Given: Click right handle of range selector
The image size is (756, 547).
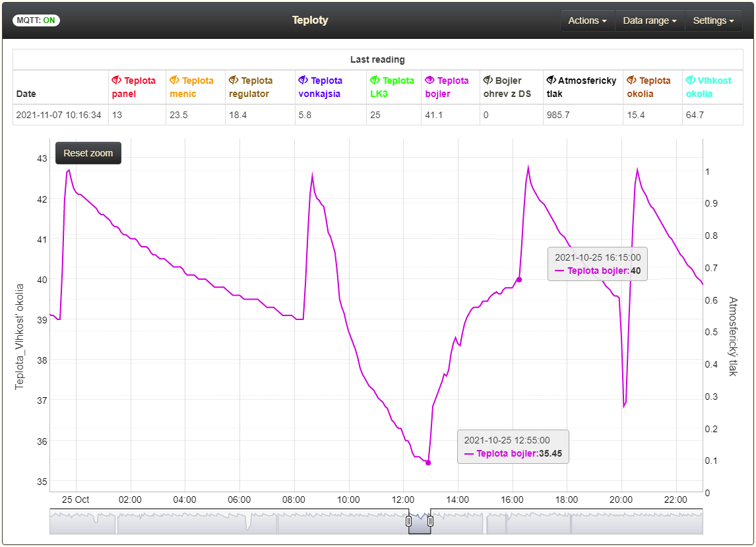Looking at the screenshot, I should 430,521.
